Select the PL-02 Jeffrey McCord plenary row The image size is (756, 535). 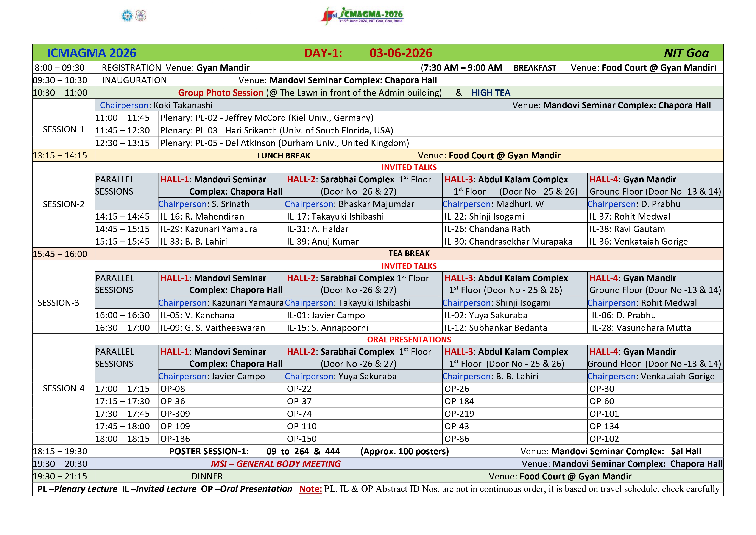point(441,118)
